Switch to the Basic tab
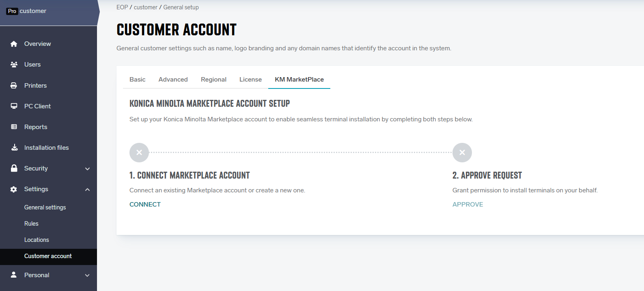Viewport: 644px width, 291px height. tap(138, 80)
